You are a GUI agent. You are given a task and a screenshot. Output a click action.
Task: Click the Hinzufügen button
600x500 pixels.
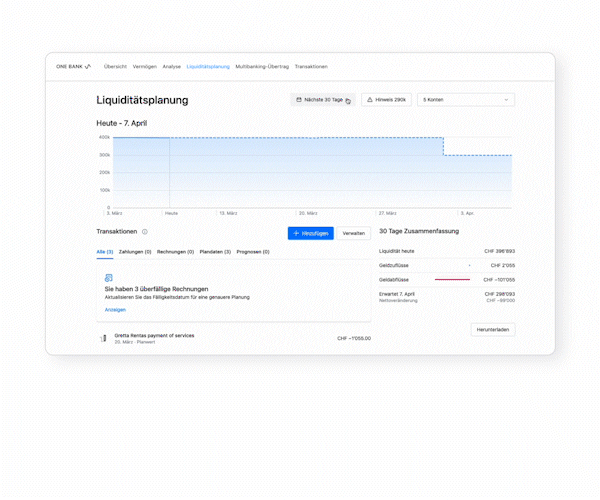tap(311, 233)
